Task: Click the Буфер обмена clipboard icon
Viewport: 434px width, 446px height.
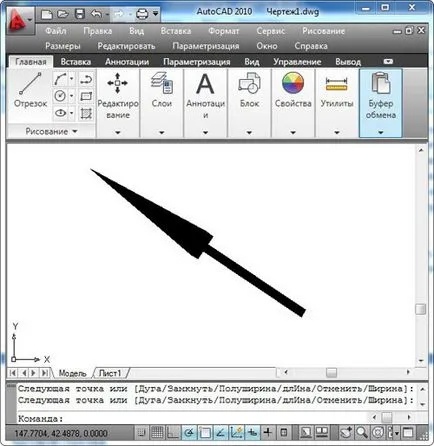Action: (x=380, y=83)
